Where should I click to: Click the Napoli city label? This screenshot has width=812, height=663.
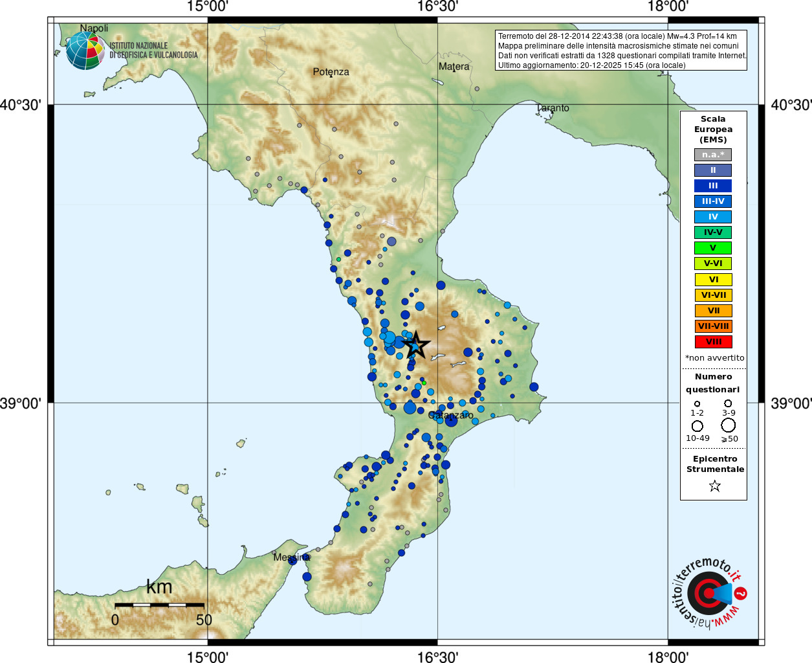point(94,28)
